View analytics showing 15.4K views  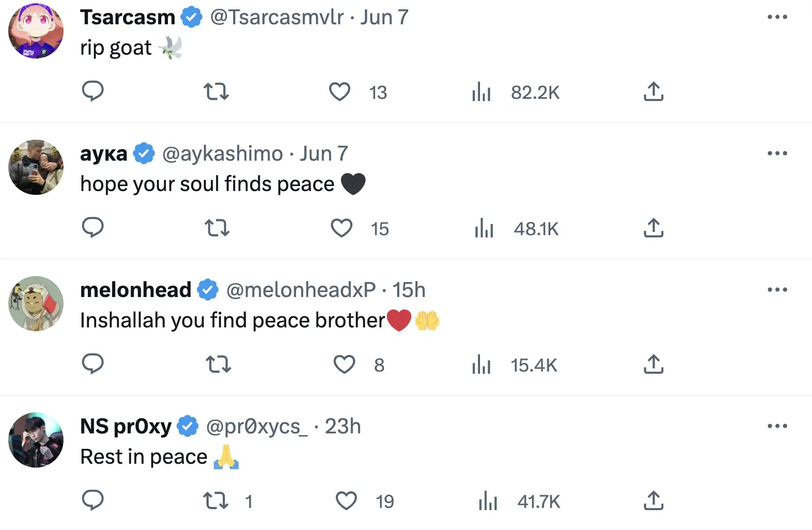point(482,364)
